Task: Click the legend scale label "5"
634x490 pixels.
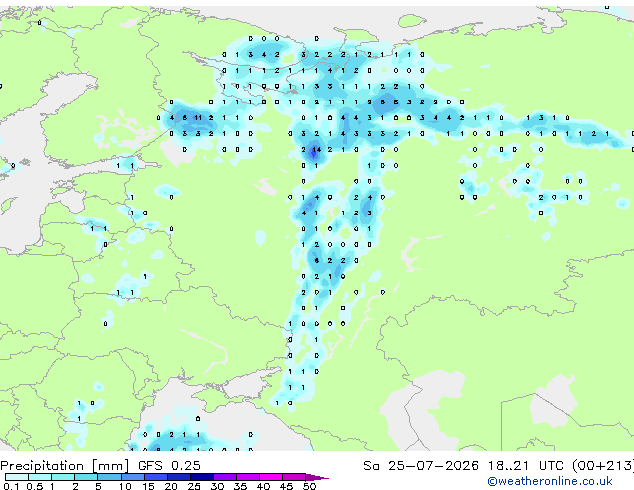Action: tap(98, 486)
